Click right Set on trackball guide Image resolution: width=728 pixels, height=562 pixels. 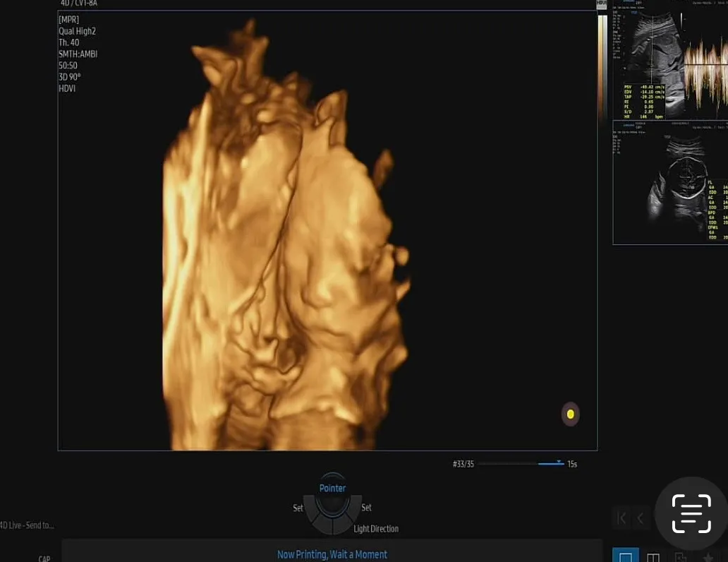366,508
